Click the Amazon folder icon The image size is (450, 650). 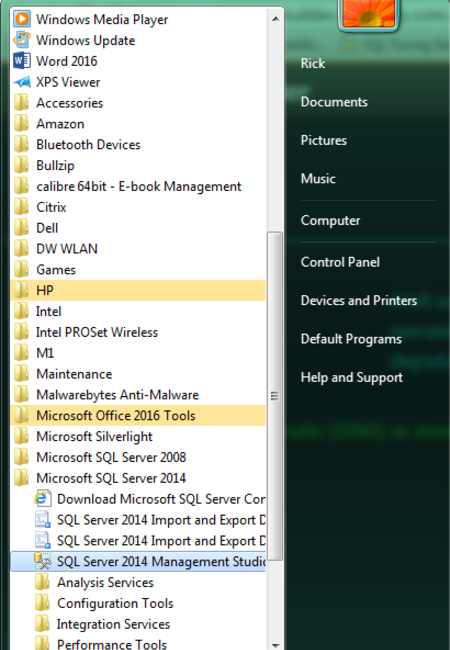[x=21, y=123]
